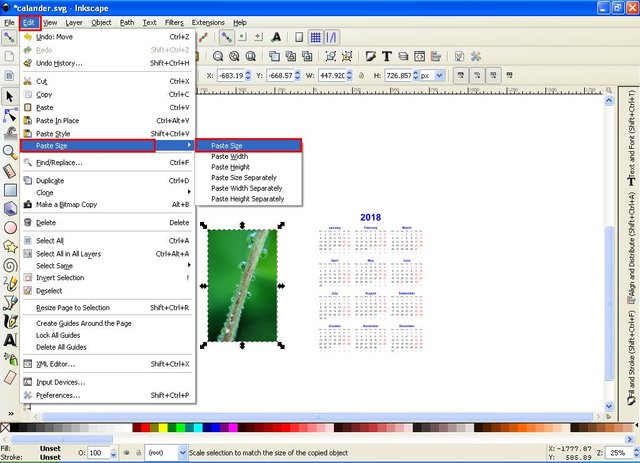Screen dimensions: 640x463
Task: Click the Y coordinate input field
Action: point(280,76)
